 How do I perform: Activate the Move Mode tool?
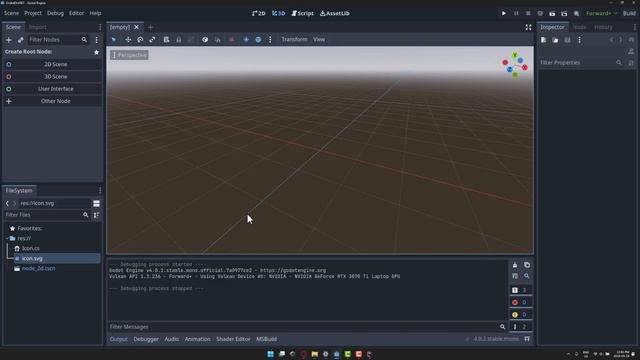[x=128, y=40]
